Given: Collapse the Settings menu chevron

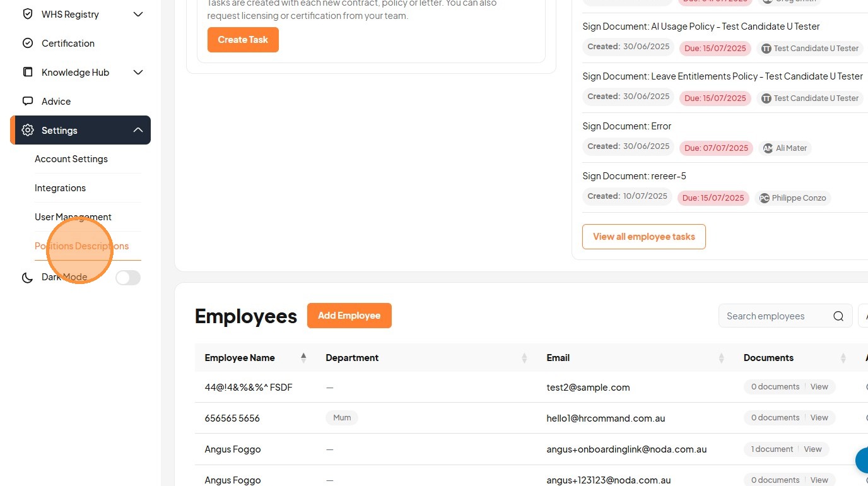Looking at the screenshot, I should coord(138,130).
